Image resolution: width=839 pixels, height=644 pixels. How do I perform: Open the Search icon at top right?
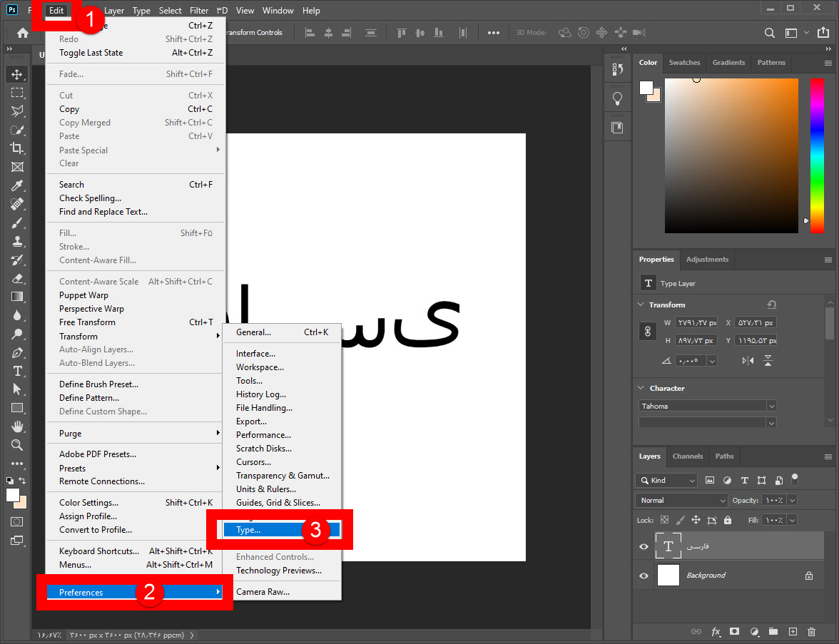point(769,33)
